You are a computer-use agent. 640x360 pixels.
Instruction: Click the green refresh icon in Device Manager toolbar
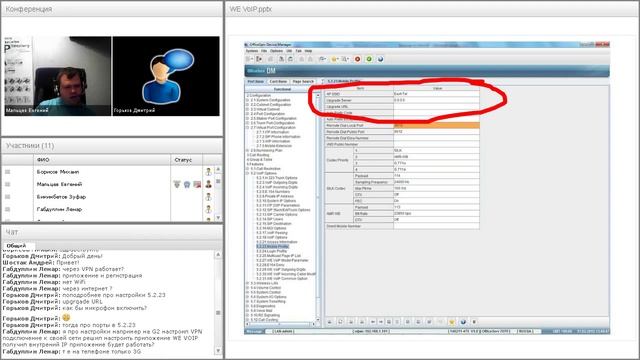(x=369, y=59)
